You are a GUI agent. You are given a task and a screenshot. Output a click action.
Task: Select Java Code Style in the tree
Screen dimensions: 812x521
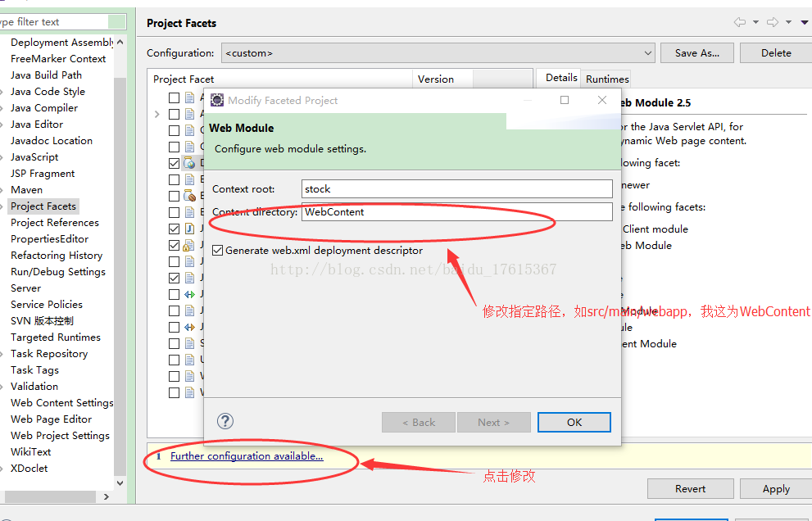pyautogui.click(x=48, y=92)
